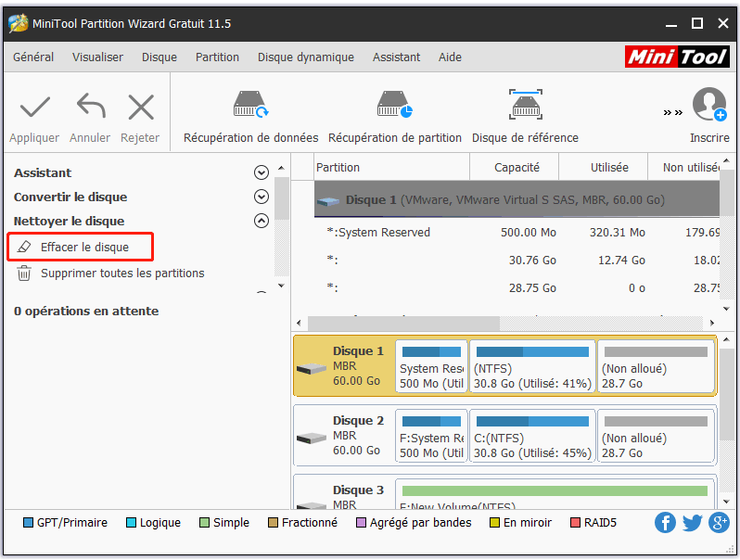Select the Disque 2 MBR label

coord(345,436)
